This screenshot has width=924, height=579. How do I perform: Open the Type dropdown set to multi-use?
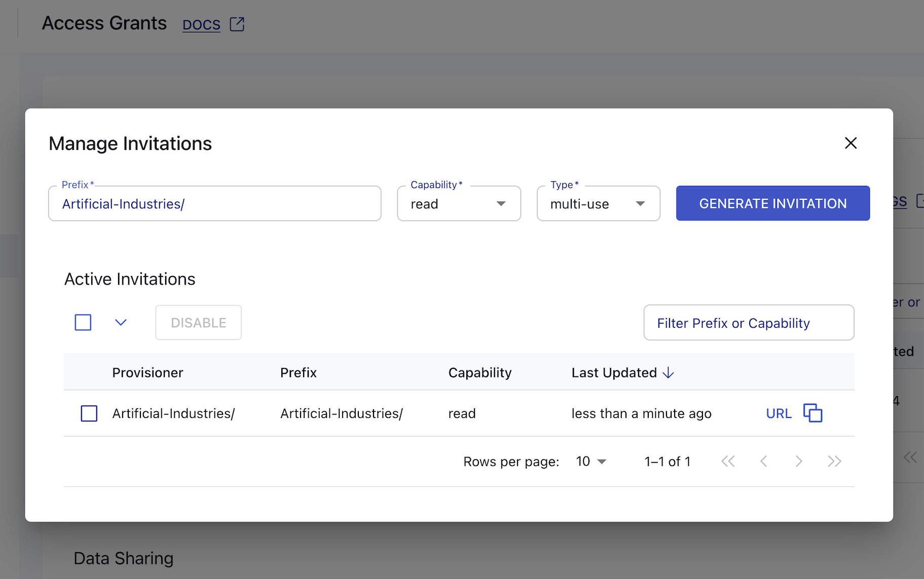(x=598, y=204)
